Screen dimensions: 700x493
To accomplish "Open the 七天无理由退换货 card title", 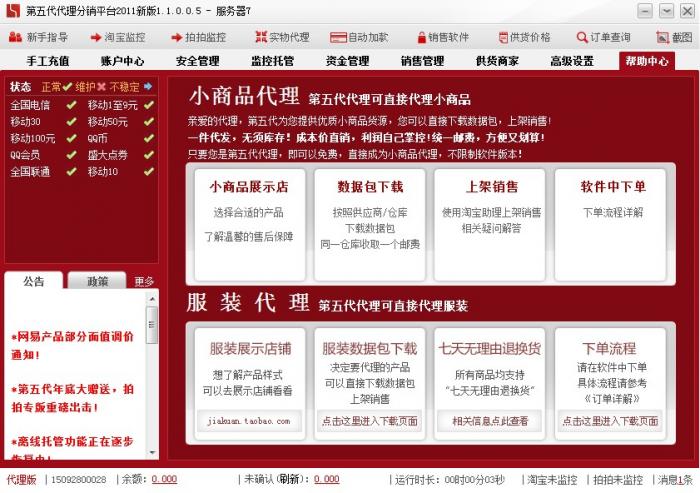I will tap(490, 349).
